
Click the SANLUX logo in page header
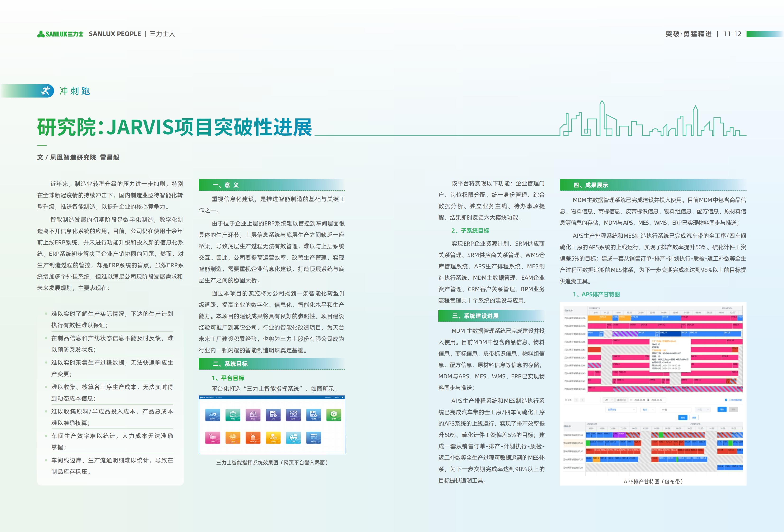[x=60, y=34]
